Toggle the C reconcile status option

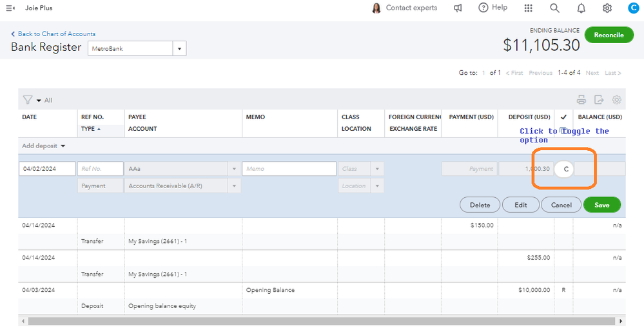[x=565, y=169]
